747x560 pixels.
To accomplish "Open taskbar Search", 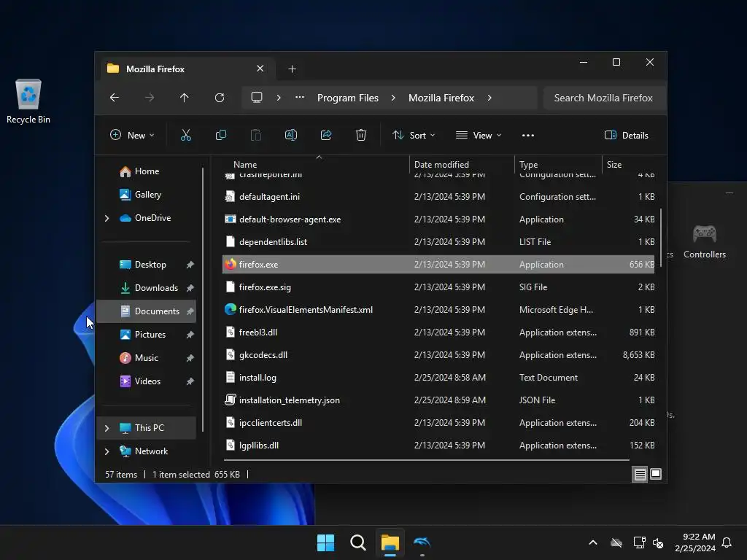I will coord(358,542).
